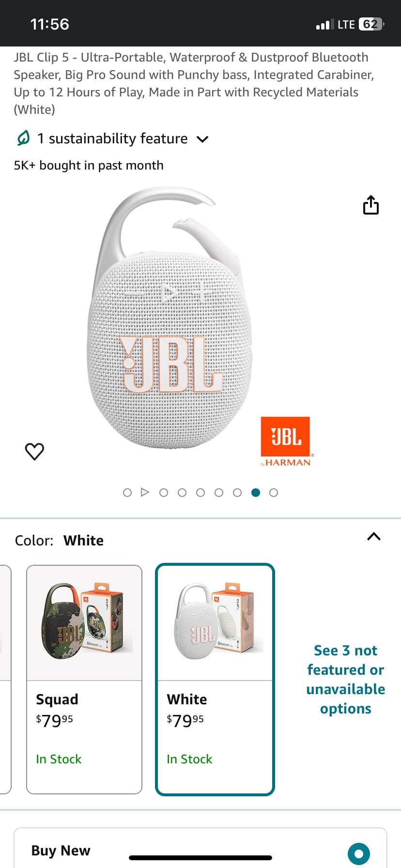The width and height of the screenshot is (401, 868).
Task: Tap the JBL by Harman logo
Action: [x=286, y=441]
